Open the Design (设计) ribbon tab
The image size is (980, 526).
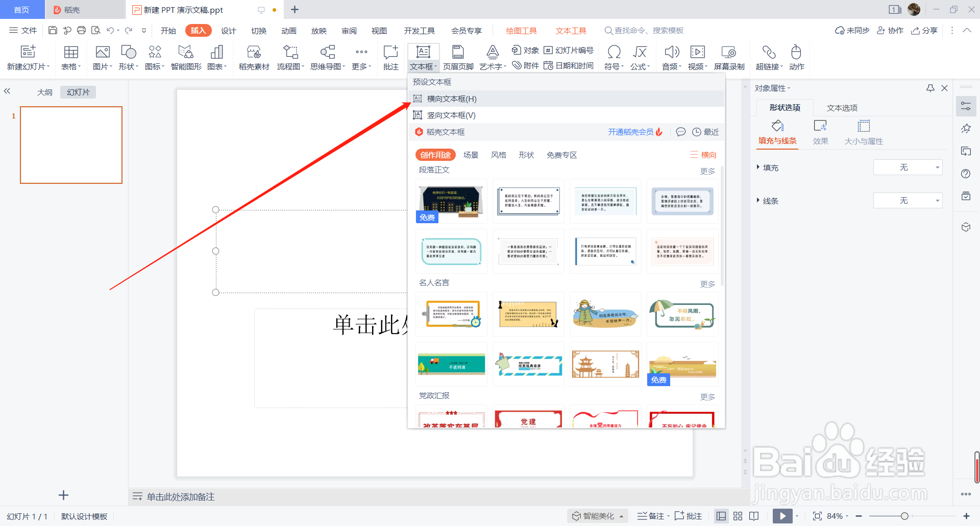[x=228, y=31]
